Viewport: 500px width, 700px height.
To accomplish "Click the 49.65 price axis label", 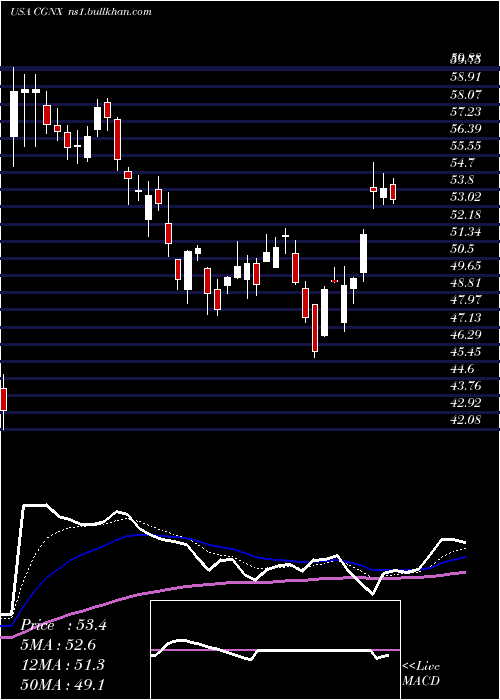I will (x=466, y=266).
